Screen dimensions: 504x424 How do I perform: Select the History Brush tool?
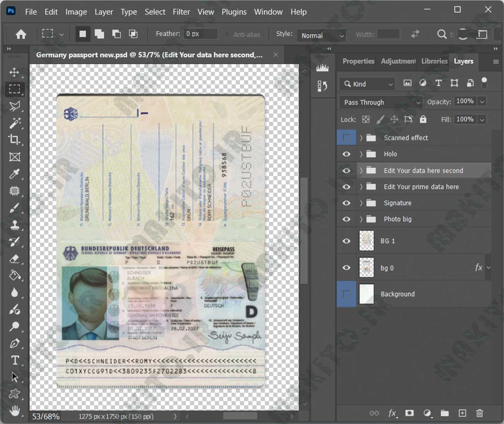tap(15, 242)
